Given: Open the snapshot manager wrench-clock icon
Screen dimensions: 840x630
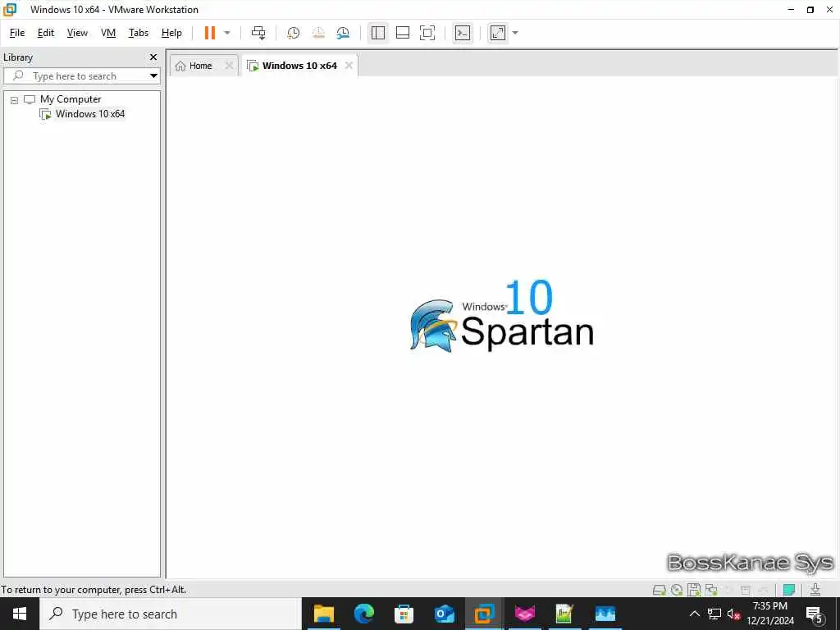Looking at the screenshot, I should click(343, 33).
